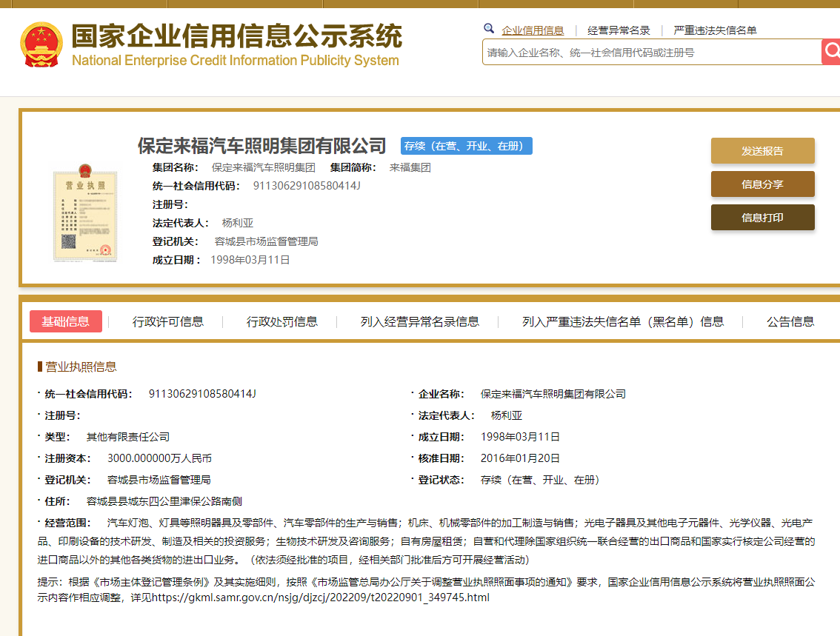The image size is (840, 636).
Task: Open the 列入严重违法失信名单（黑名单）信息 tab
Action: coord(623,321)
